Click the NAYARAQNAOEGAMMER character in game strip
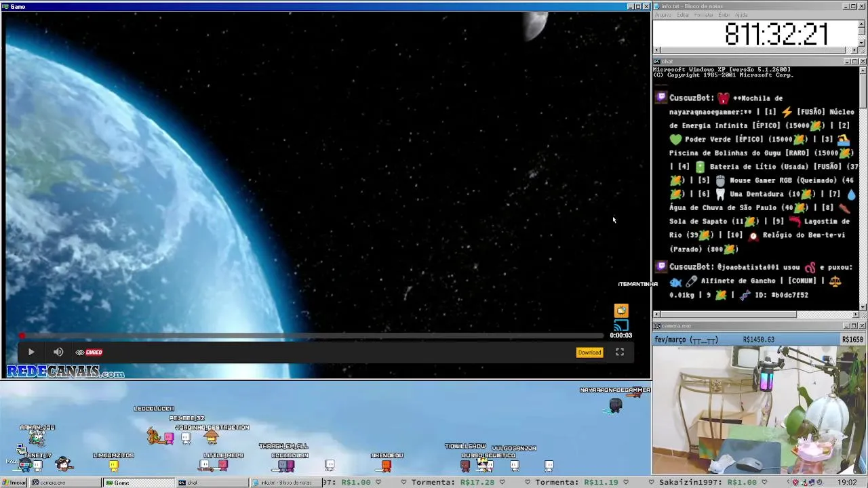This screenshot has height=488, width=868. (x=615, y=405)
